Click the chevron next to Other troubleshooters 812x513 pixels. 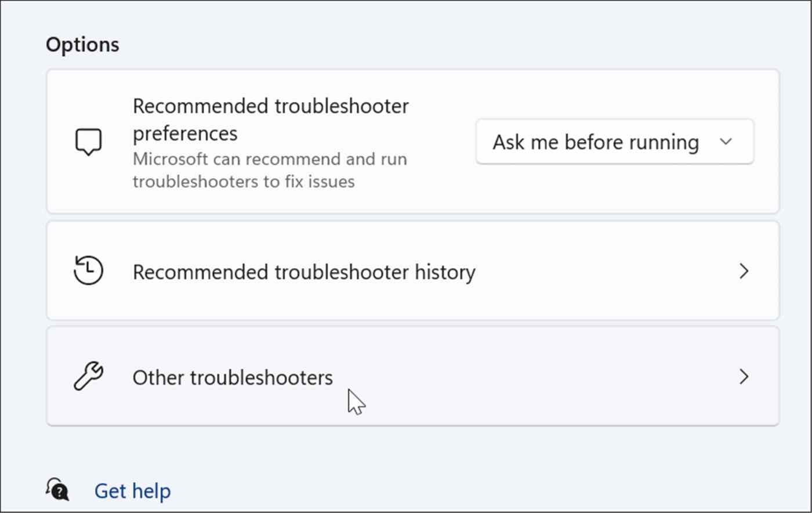[x=744, y=377]
